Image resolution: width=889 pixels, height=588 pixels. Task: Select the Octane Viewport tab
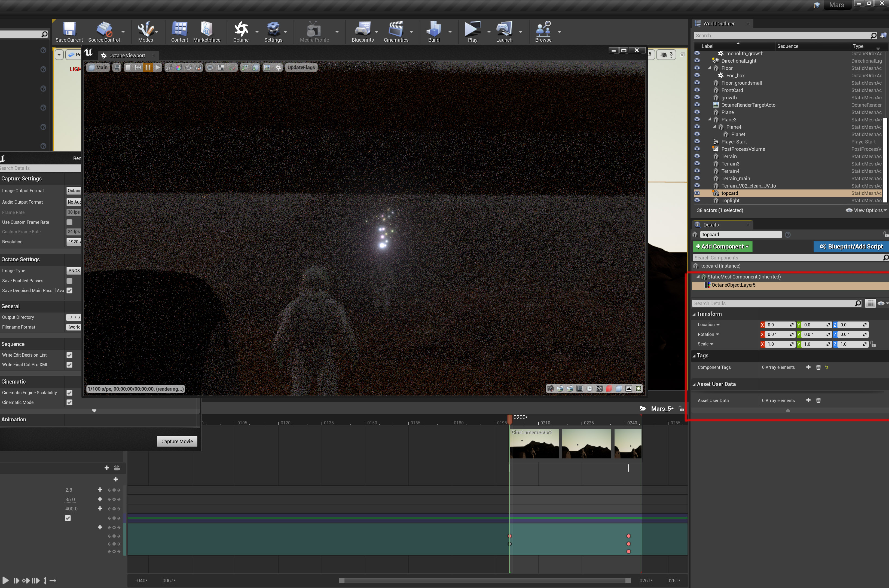pyautogui.click(x=127, y=56)
